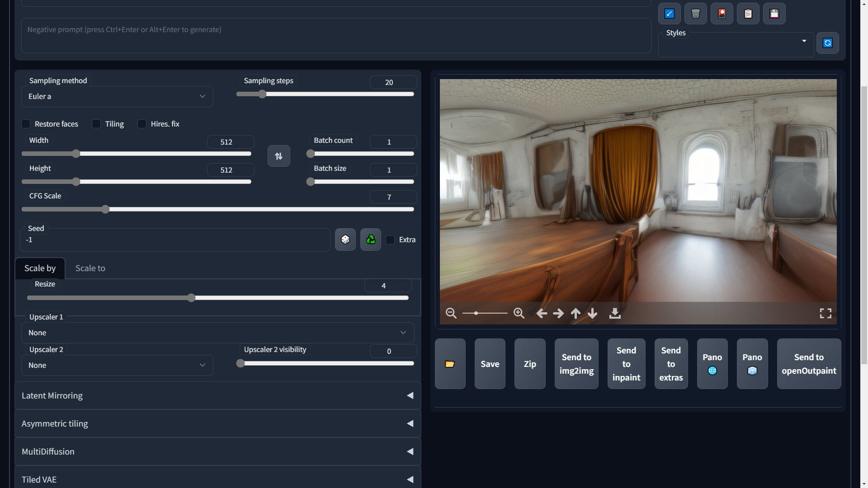Enable the Tiling checkbox
Image resolution: width=868 pixels, height=488 pixels.
pyautogui.click(x=96, y=124)
